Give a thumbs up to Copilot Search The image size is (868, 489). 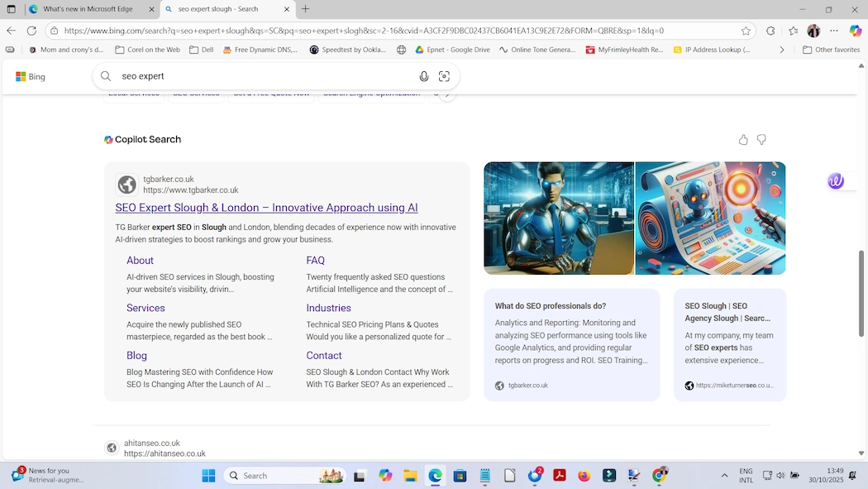tap(742, 139)
